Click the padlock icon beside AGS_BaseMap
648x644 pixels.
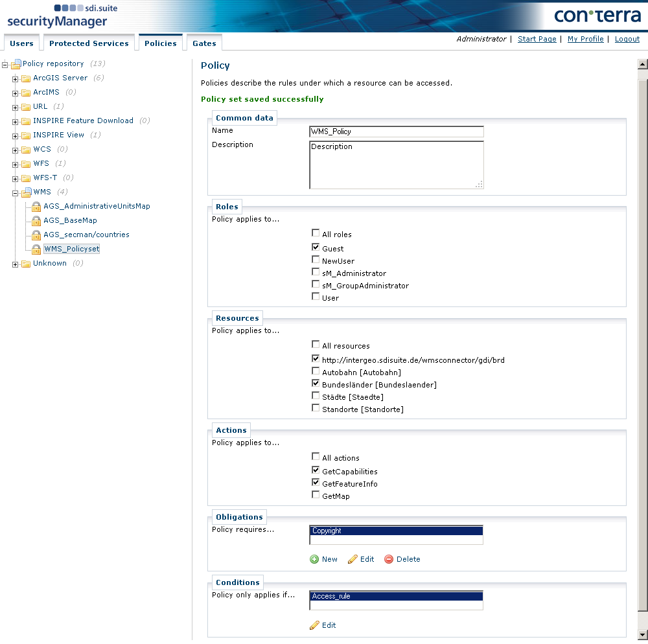(x=36, y=220)
